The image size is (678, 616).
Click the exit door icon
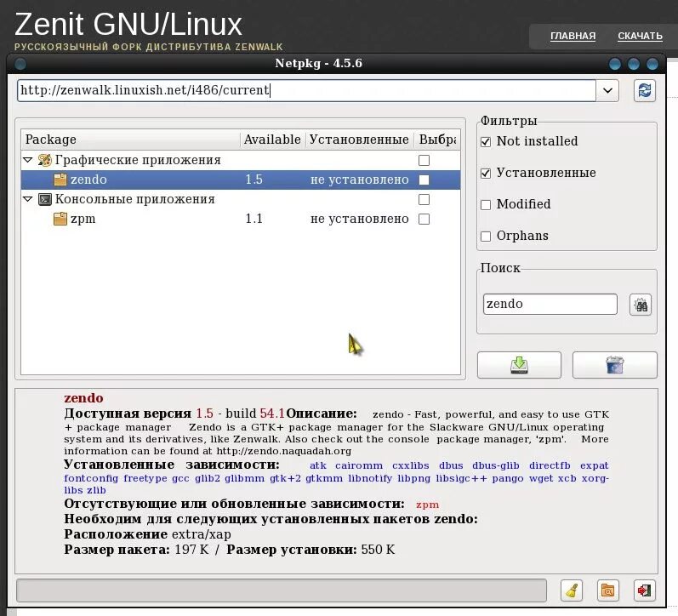click(644, 590)
